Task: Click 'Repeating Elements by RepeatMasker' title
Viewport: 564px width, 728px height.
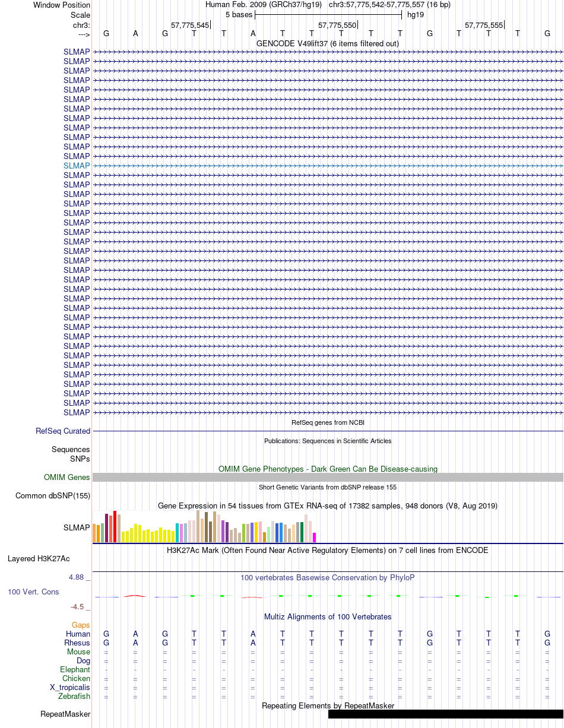Action: tap(328, 706)
